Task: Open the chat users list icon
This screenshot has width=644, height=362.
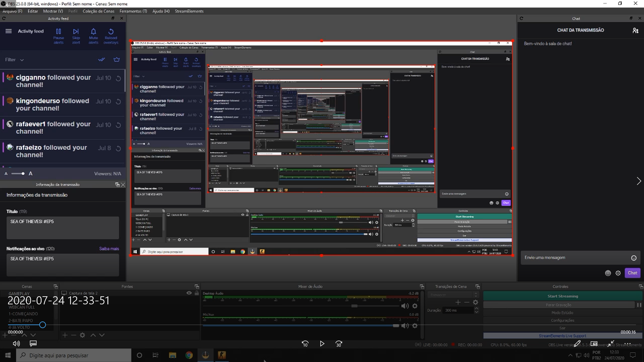Action: tap(635, 31)
